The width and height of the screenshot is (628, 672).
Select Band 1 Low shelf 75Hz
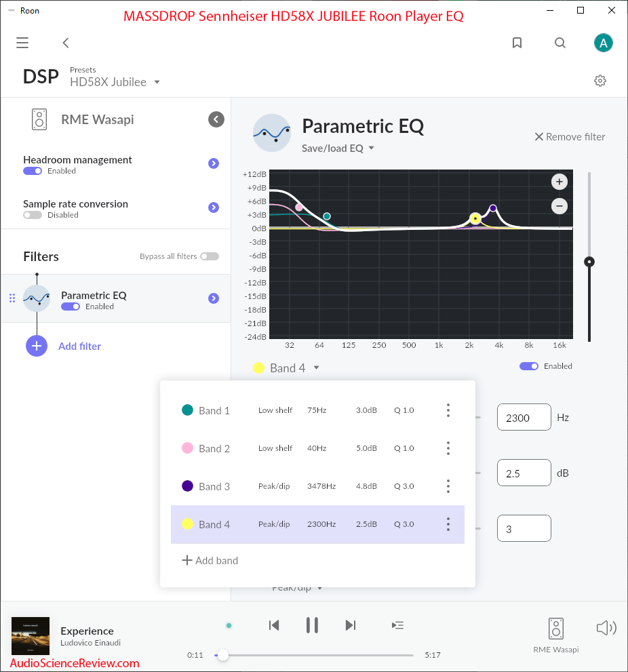[317, 410]
